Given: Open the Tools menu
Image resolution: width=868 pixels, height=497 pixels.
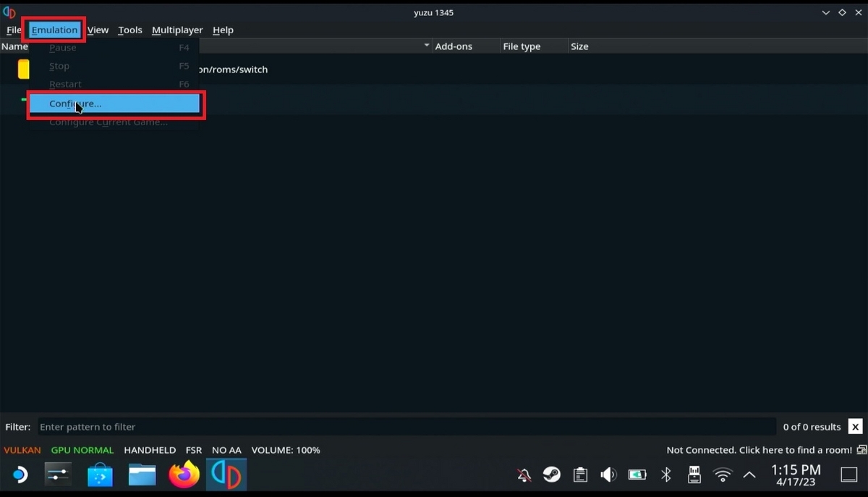Looking at the screenshot, I should [130, 30].
